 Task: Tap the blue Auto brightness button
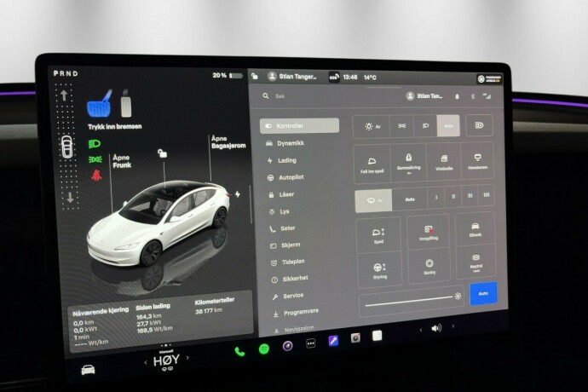(x=483, y=293)
